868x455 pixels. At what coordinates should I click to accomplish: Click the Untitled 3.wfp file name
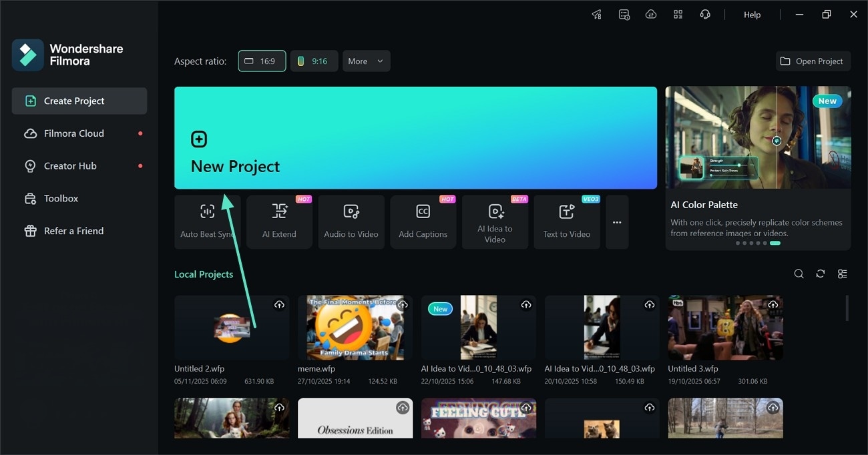pos(693,368)
